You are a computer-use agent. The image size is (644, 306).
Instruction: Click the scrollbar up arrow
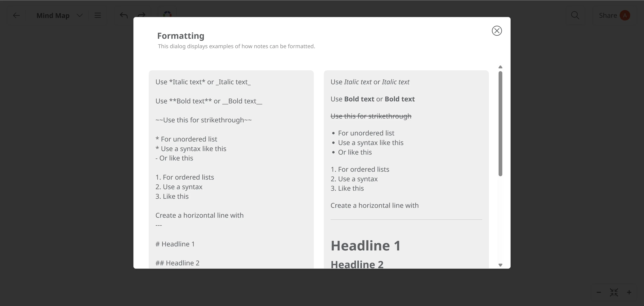click(500, 67)
